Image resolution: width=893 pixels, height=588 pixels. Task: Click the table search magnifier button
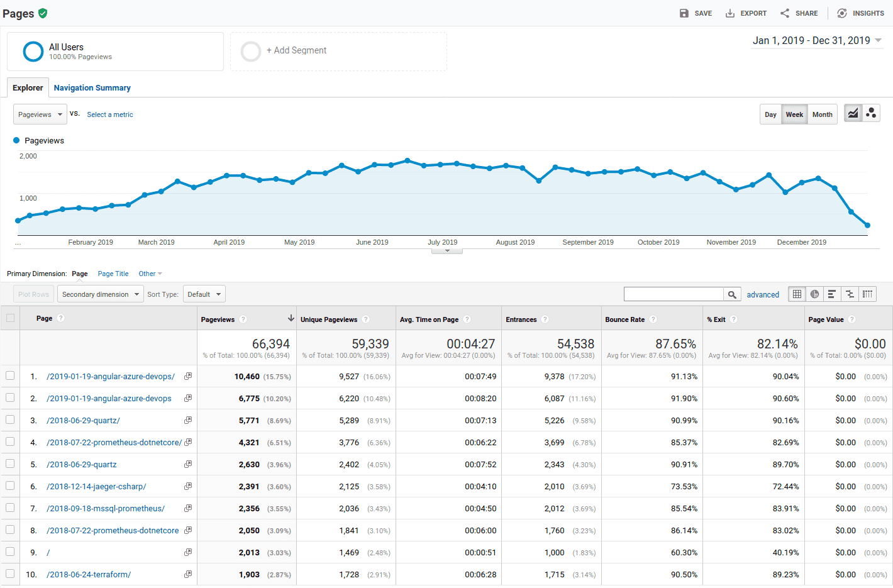(732, 294)
